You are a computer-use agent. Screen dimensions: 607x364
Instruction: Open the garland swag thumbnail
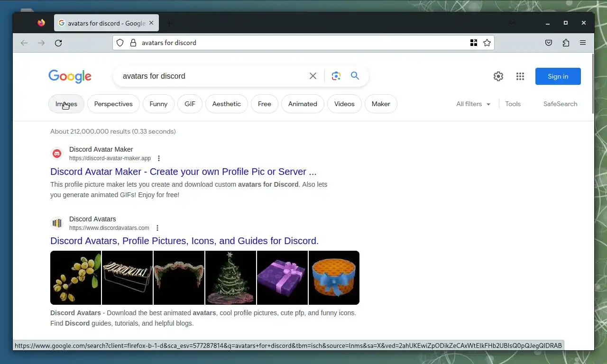179,278
